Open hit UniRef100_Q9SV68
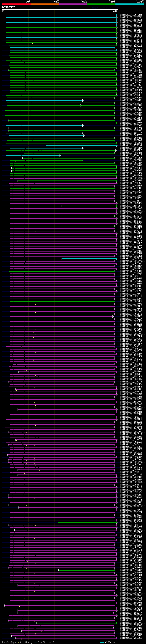146x644 pixels. coord(131,22)
